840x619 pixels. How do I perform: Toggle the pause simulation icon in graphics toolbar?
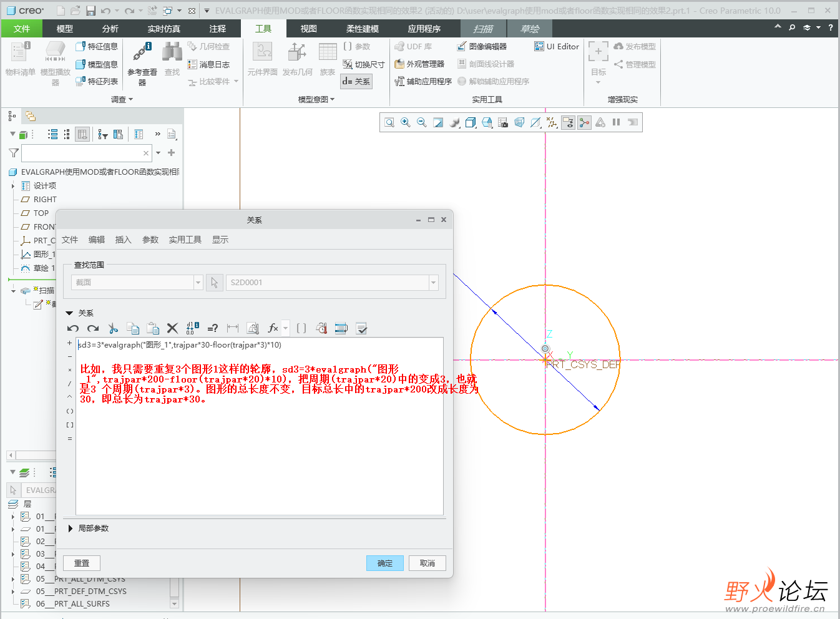[617, 122]
